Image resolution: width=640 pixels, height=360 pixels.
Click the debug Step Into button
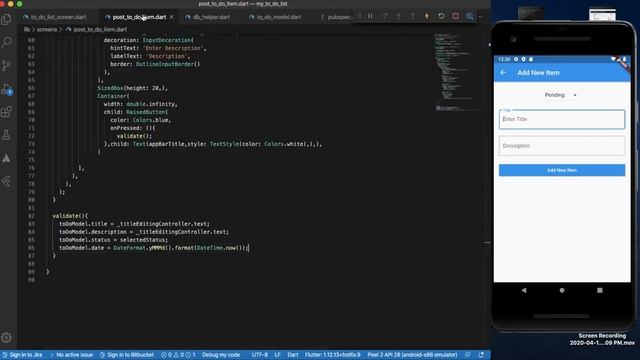point(399,16)
